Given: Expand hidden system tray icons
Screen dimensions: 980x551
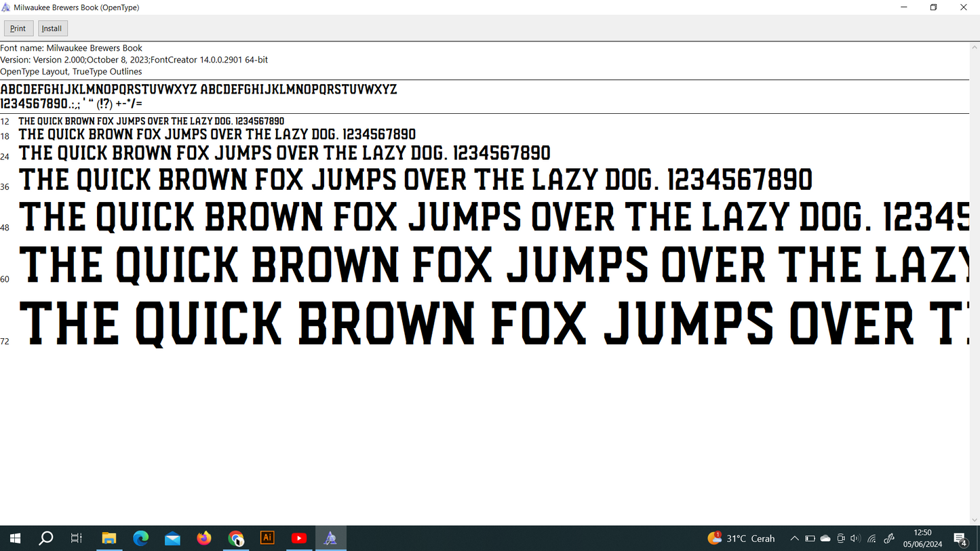Looking at the screenshot, I should pos(794,539).
